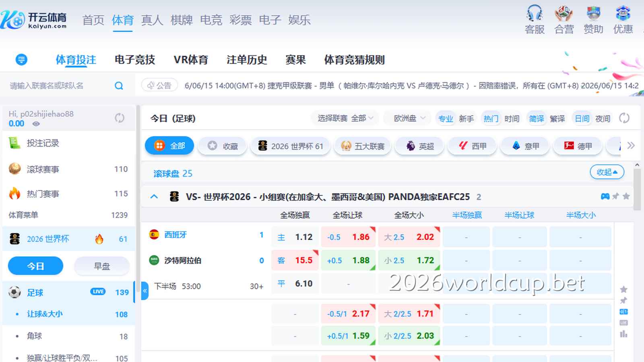This screenshot has width=644, height=362.
Task: Show more league chips arrow
Action: coord(631,145)
